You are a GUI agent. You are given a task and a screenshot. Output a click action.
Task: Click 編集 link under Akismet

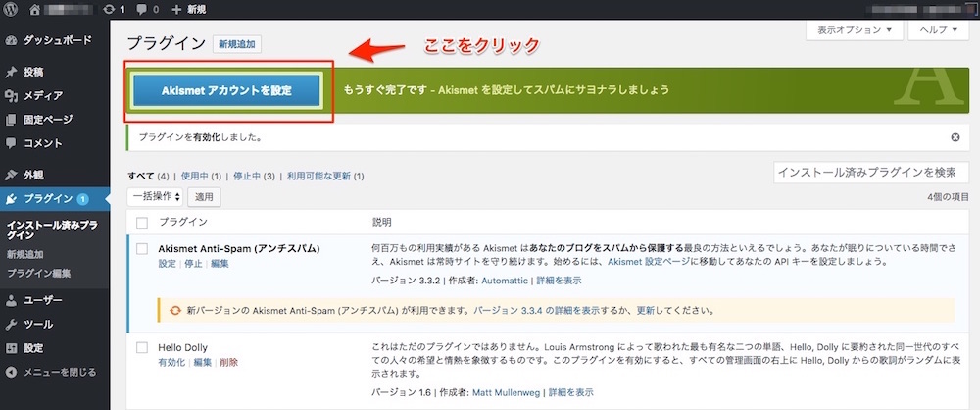[220, 264]
